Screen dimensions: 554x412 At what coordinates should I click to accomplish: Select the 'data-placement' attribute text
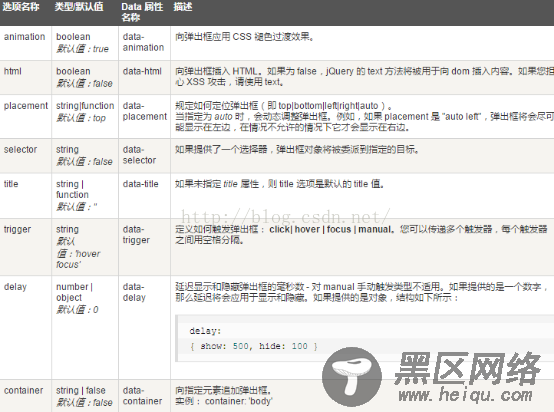[x=145, y=111]
